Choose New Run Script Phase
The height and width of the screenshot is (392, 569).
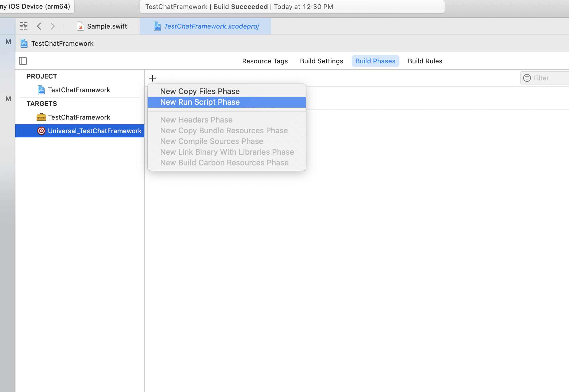point(227,102)
